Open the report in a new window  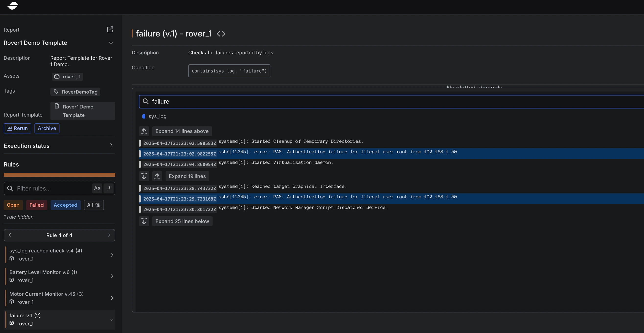coord(110,29)
